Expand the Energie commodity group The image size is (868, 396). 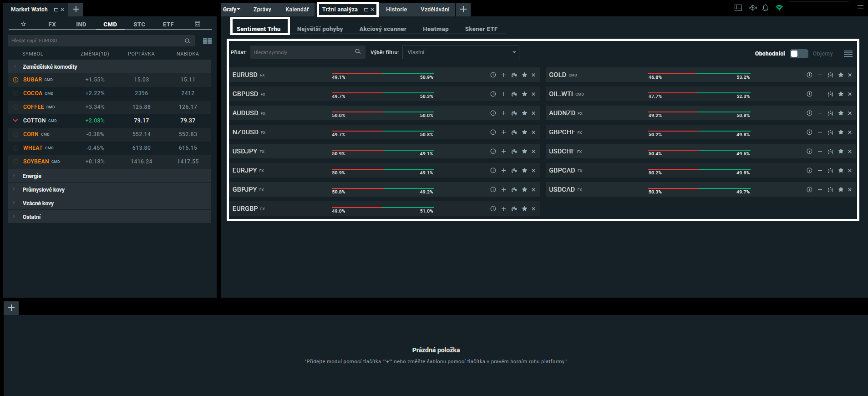click(32, 176)
